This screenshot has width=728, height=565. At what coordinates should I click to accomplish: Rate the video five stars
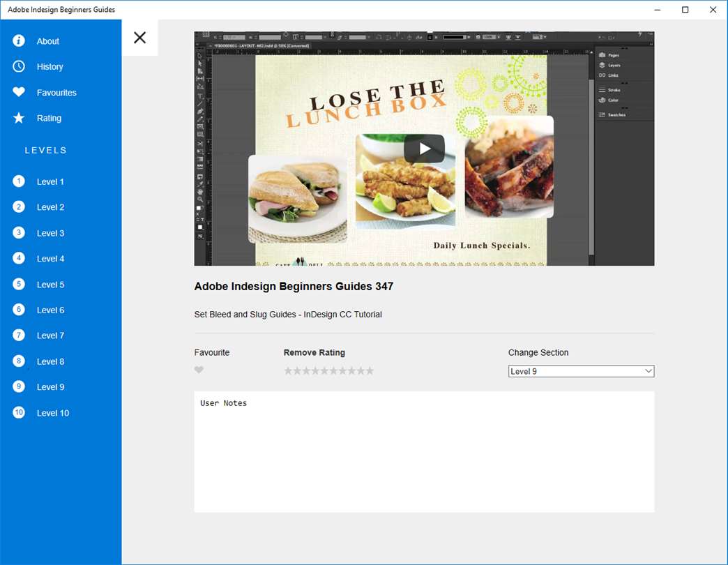324,370
